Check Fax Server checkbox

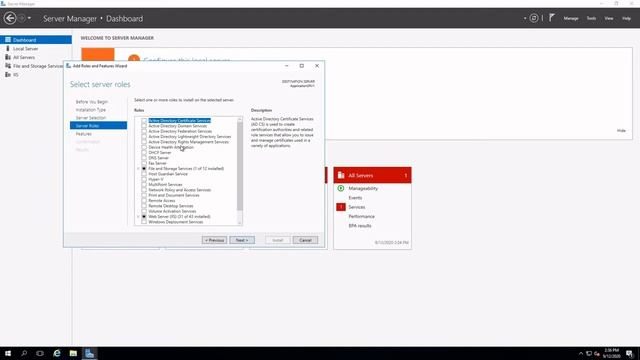click(x=144, y=163)
